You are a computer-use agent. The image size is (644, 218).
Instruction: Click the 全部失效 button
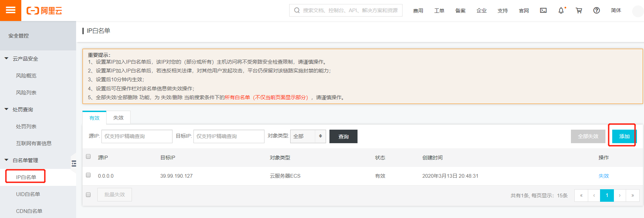pos(588,136)
